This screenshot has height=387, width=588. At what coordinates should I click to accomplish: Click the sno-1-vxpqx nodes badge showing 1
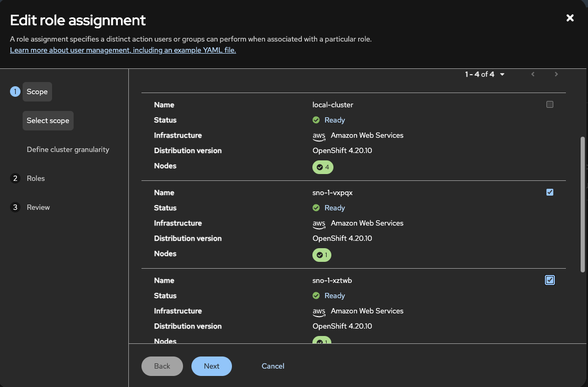pos(322,256)
